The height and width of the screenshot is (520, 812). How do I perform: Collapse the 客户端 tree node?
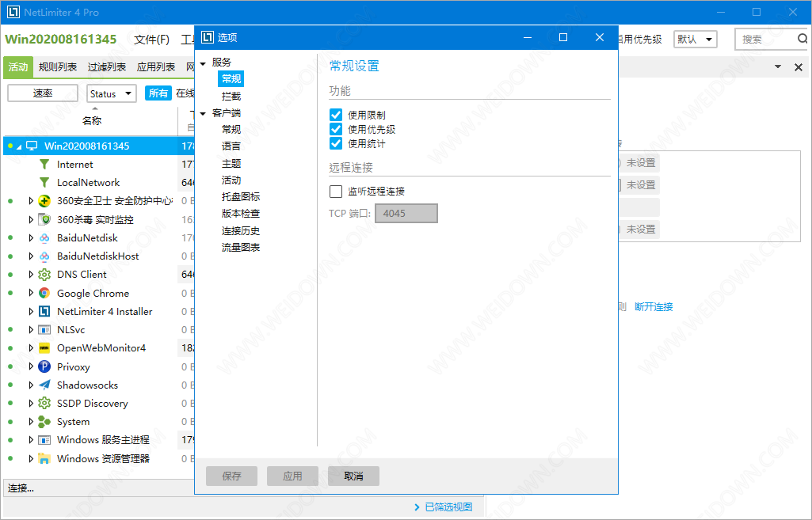click(x=203, y=114)
